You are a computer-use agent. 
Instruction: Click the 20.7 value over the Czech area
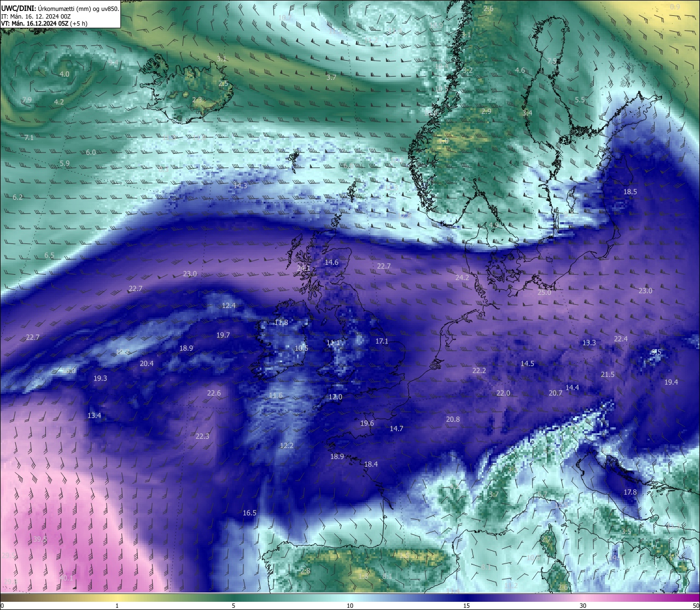click(x=556, y=393)
